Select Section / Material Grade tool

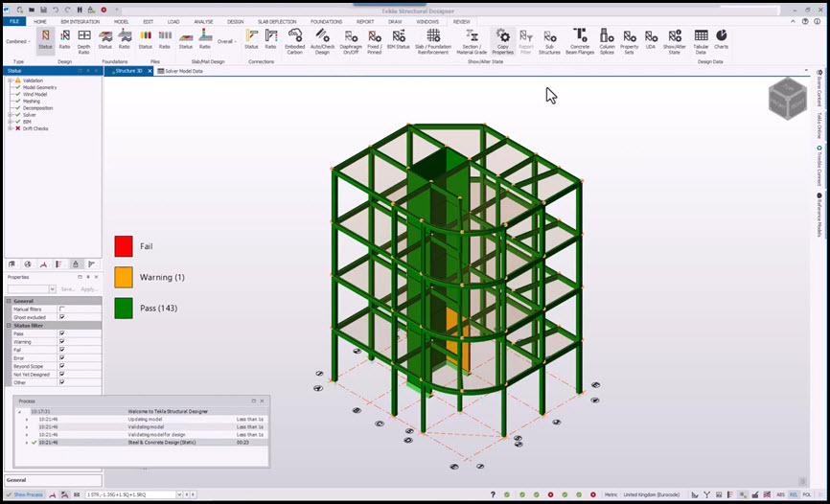pos(472,41)
